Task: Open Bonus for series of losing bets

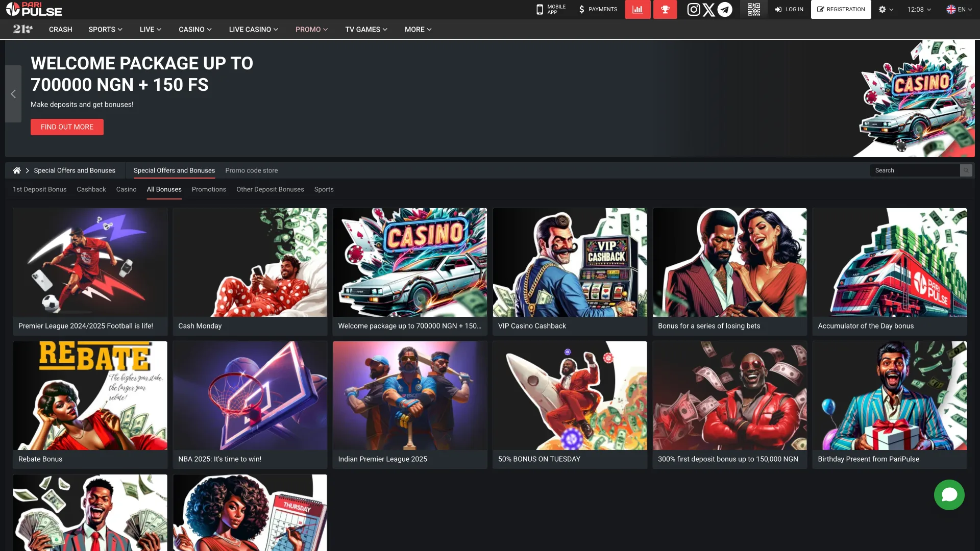Action: tap(730, 271)
